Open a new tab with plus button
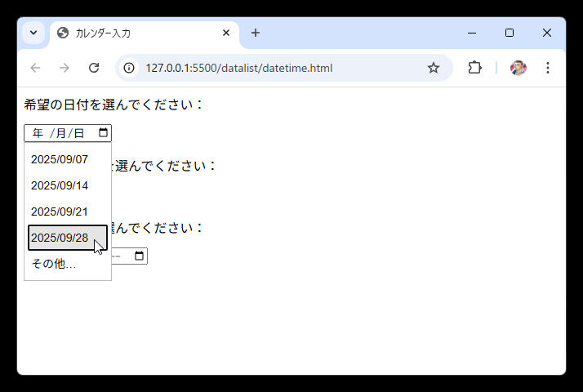 coord(256,33)
